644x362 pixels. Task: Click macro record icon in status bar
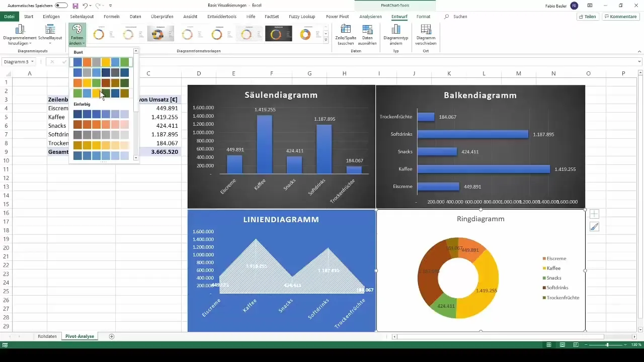(x=5, y=345)
